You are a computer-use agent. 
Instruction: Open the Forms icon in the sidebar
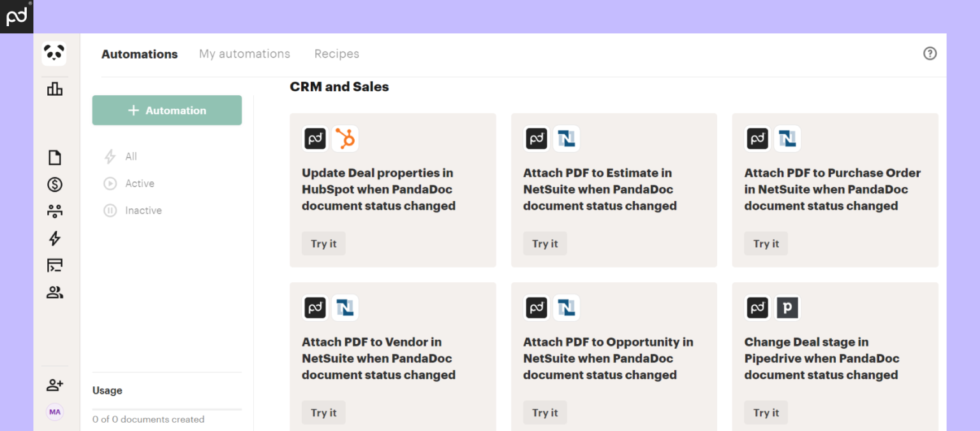point(54,265)
